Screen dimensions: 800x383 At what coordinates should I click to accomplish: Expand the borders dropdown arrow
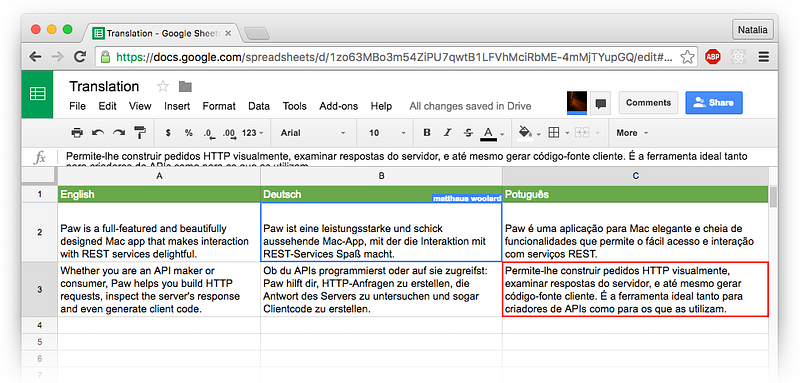(567, 133)
